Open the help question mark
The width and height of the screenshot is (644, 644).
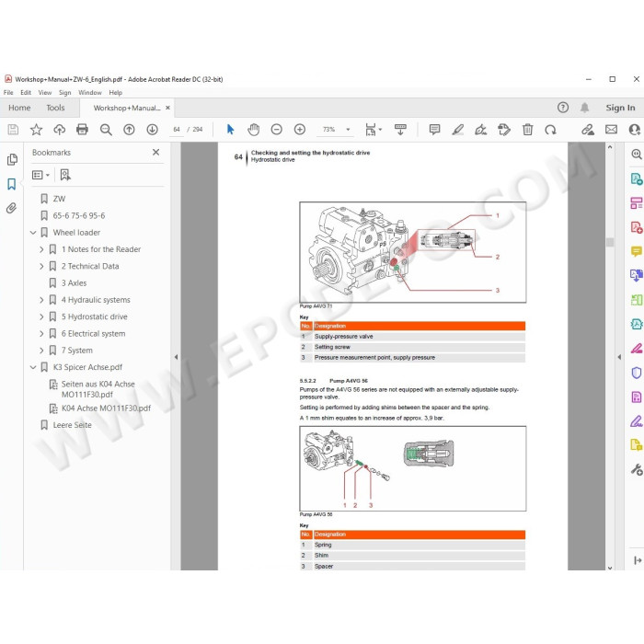click(x=563, y=108)
